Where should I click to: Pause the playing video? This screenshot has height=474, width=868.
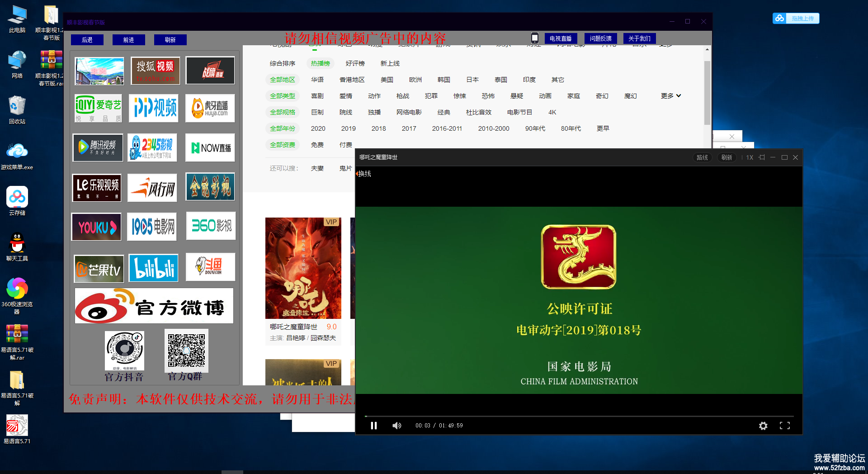pyautogui.click(x=374, y=426)
